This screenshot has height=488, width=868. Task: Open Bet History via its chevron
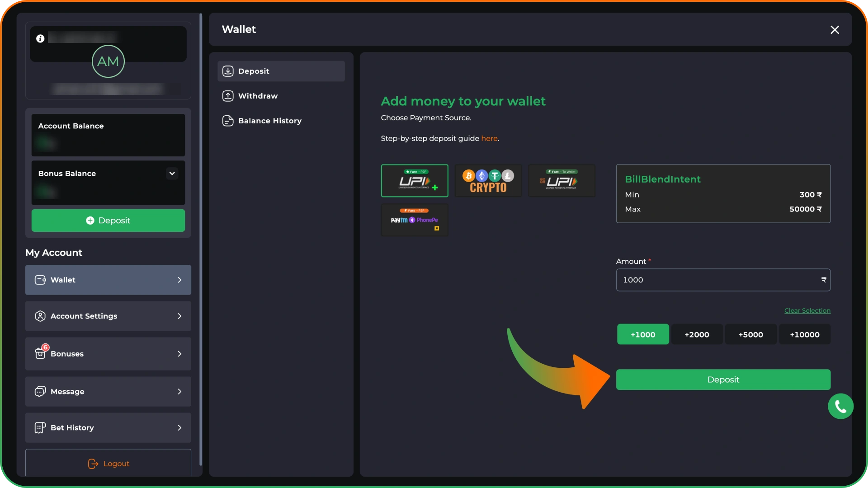[179, 428]
